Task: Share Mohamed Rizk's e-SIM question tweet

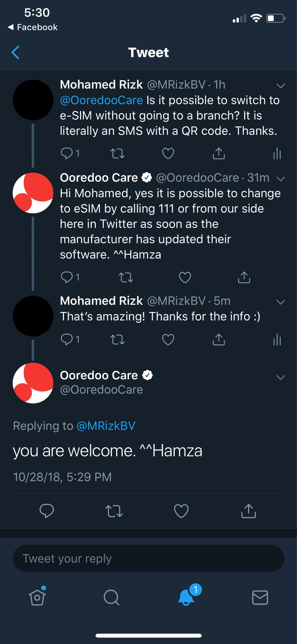Action: coord(219,153)
